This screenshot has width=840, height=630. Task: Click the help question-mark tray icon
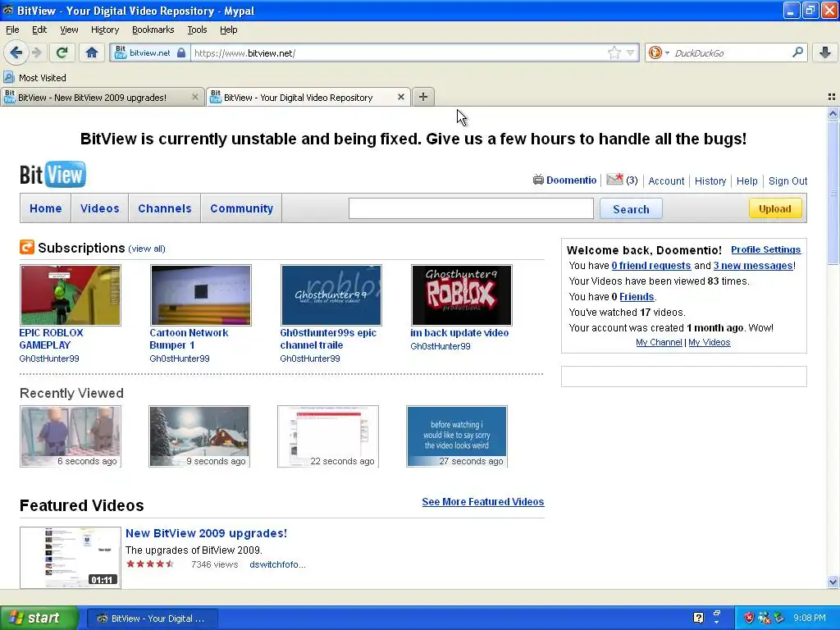698,619
